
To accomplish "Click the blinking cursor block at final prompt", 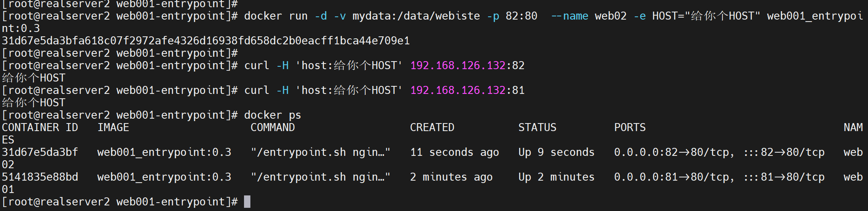I will coord(247,202).
